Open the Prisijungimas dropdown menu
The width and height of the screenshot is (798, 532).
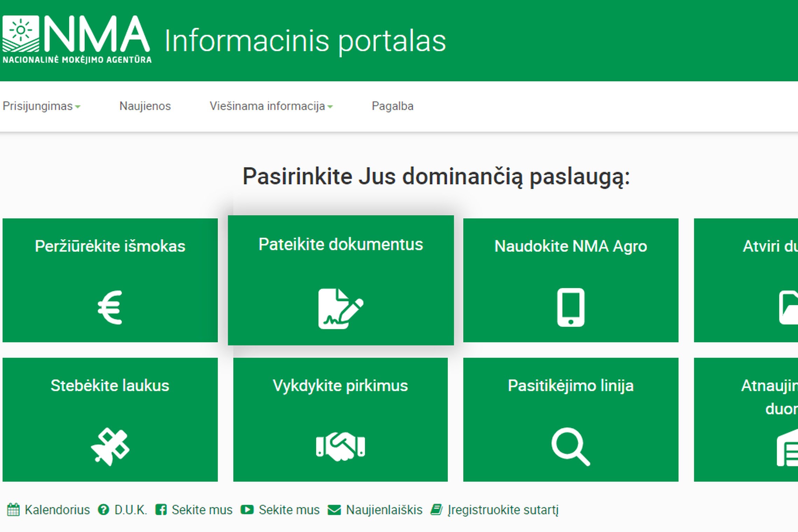coord(41,106)
